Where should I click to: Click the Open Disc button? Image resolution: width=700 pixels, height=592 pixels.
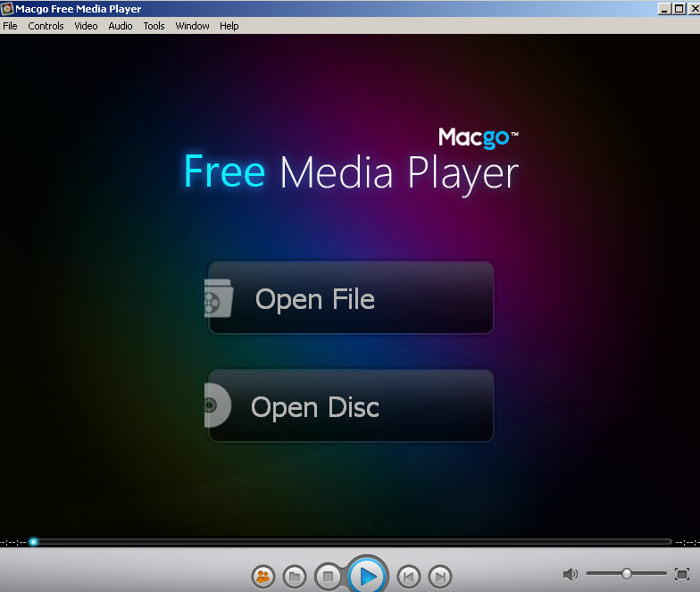pyautogui.click(x=351, y=406)
